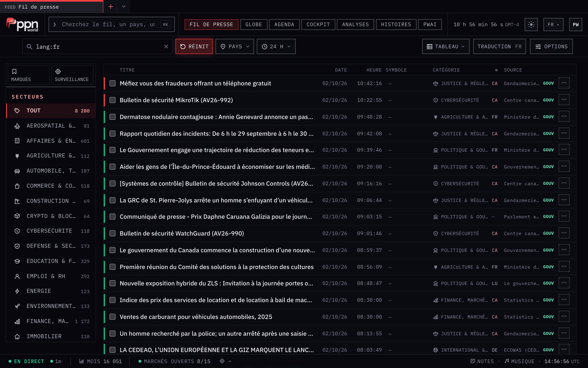Select the Immobilier sector
Screen dimensions: 588x368
[51, 336]
